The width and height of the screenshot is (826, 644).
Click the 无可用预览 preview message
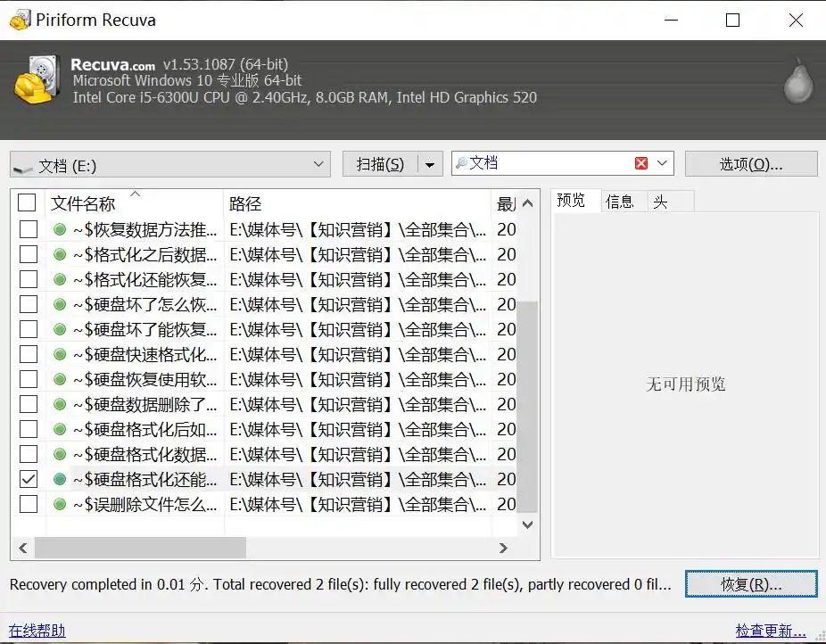685,384
